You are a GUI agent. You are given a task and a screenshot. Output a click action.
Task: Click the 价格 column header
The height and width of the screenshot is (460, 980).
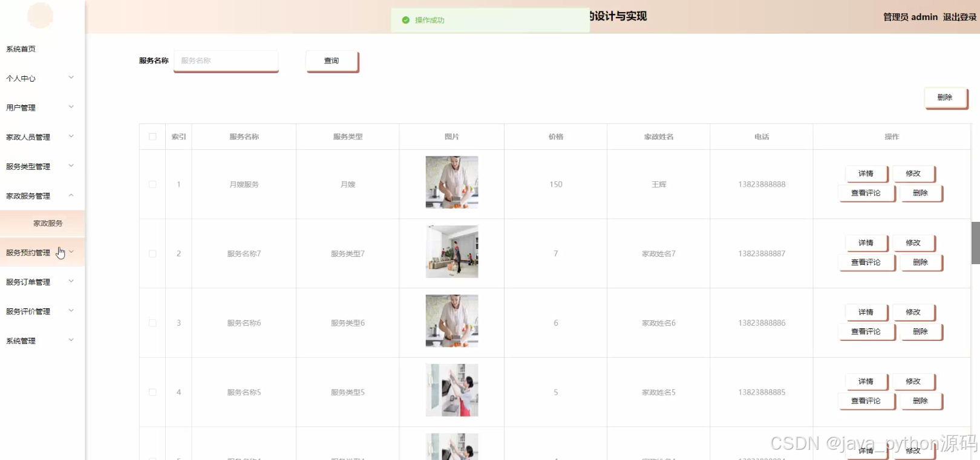click(x=556, y=137)
